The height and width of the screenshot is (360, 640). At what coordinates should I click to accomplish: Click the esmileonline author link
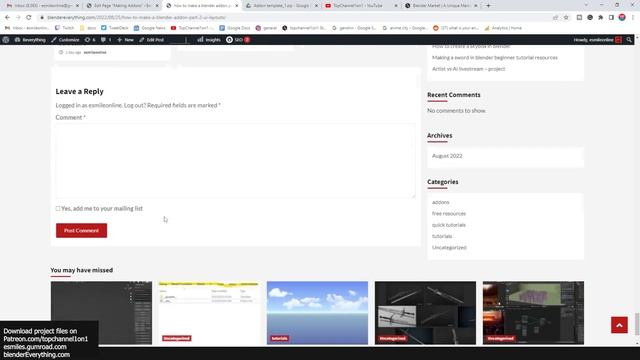click(95, 52)
